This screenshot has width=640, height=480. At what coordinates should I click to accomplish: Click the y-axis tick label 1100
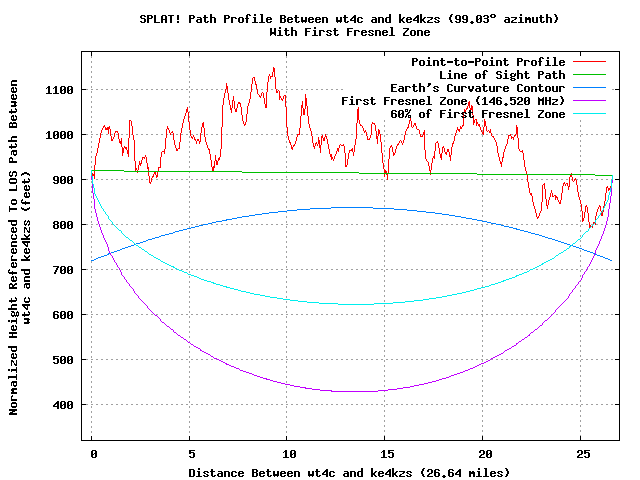tap(60, 90)
